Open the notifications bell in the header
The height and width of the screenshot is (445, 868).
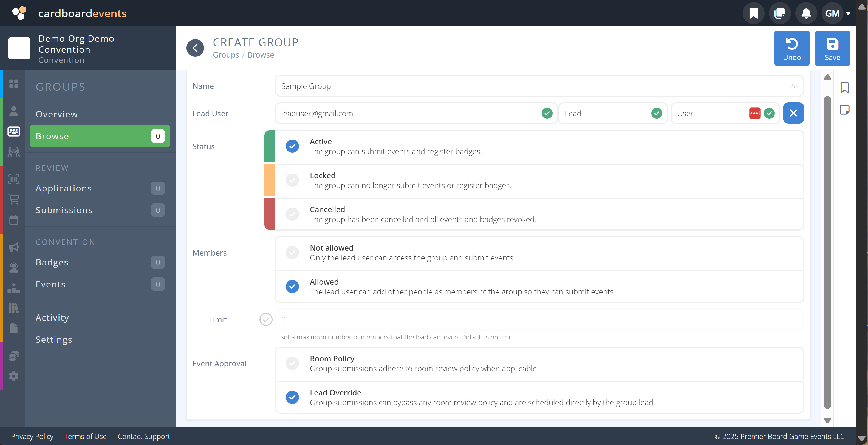(806, 13)
